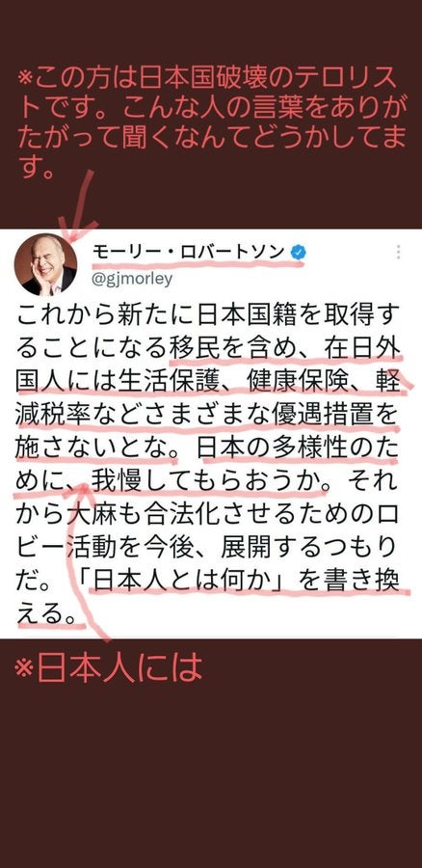Click the underlined phrase 我慢してもらおうか
This screenshot has width=422, height=868.
click(x=208, y=475)
